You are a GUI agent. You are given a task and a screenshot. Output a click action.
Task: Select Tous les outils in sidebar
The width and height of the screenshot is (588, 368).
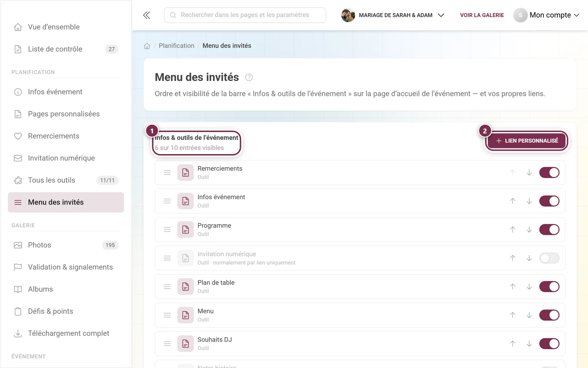(x=66, y=180)
